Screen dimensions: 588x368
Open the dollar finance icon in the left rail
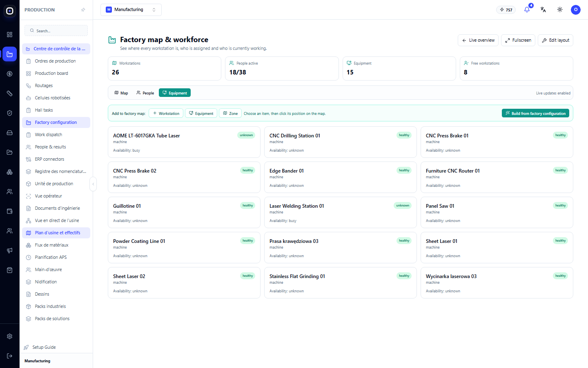(10, 74)
